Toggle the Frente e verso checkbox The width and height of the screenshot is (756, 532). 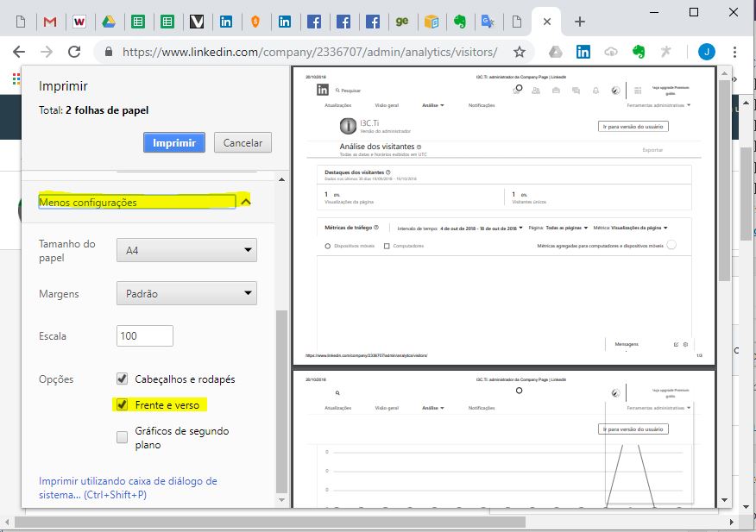tap(123, 404)
